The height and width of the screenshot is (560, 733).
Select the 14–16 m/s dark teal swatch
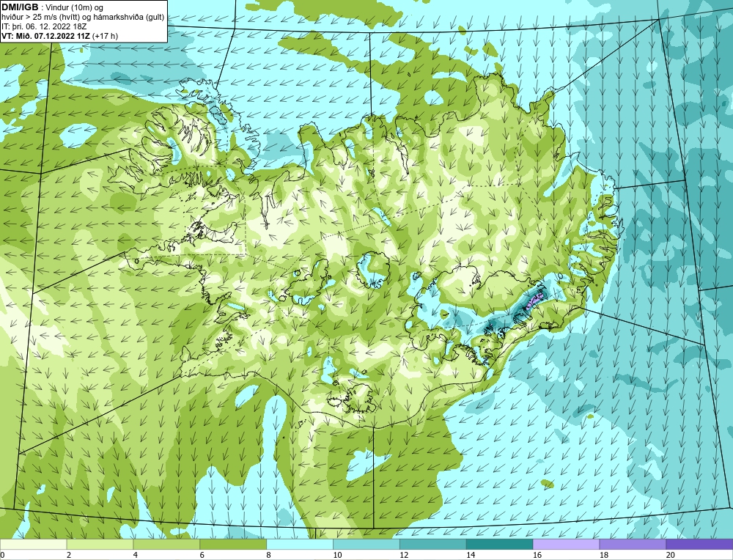(499, 545)
